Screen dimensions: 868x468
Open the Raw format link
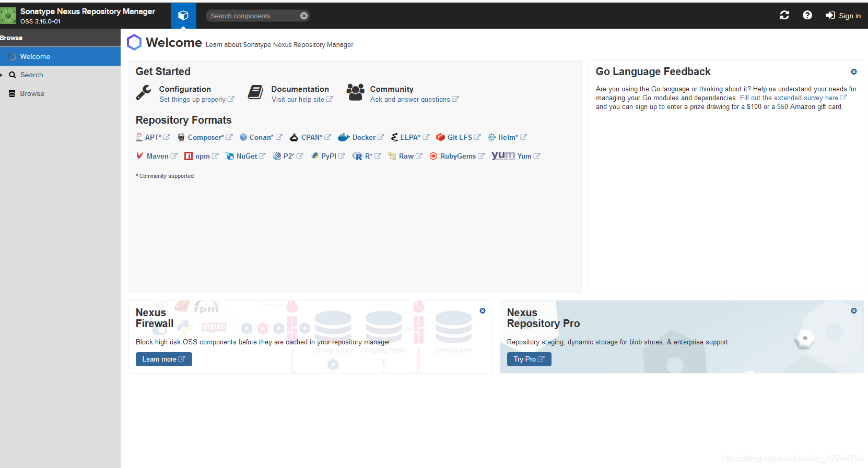(410, 156)
